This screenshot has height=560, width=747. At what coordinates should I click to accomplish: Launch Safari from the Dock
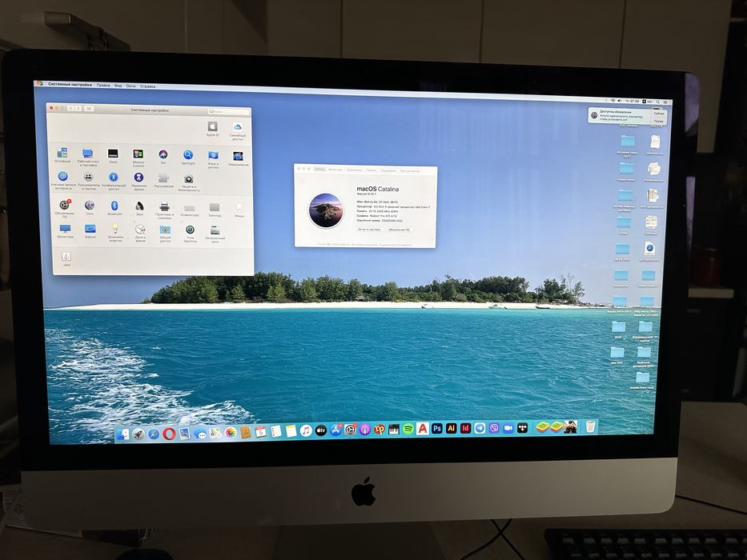[x=154, y=434]
